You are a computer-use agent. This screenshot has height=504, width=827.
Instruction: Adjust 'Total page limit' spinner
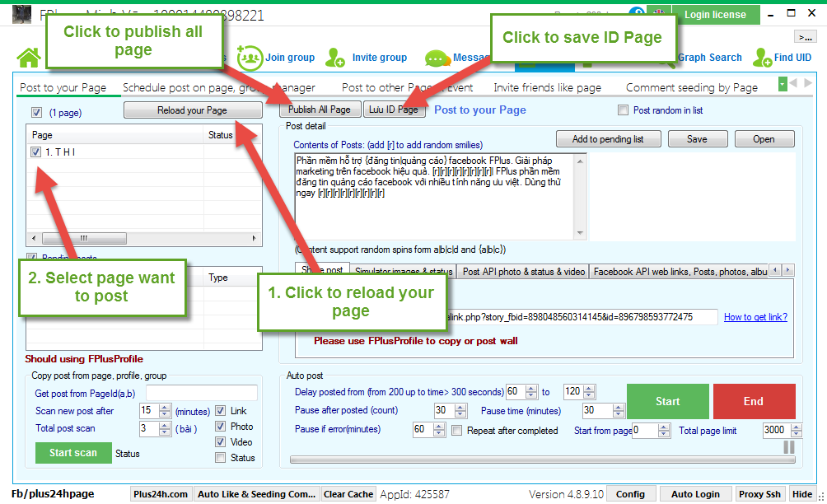click(x=797, y=431)
